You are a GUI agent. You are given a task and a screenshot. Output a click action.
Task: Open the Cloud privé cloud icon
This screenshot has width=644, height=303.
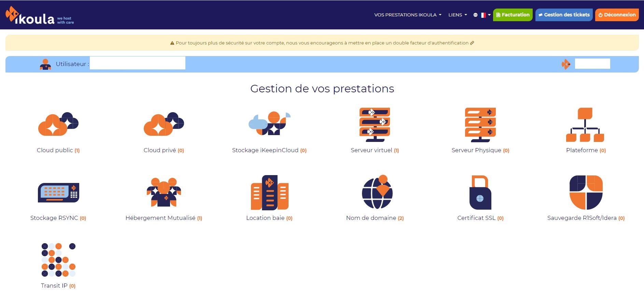click(164, 124)
